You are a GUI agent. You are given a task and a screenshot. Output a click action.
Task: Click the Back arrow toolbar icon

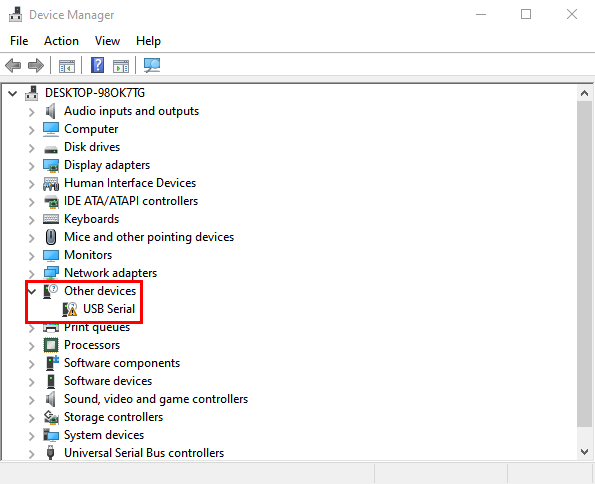click(x=13, y=65)
